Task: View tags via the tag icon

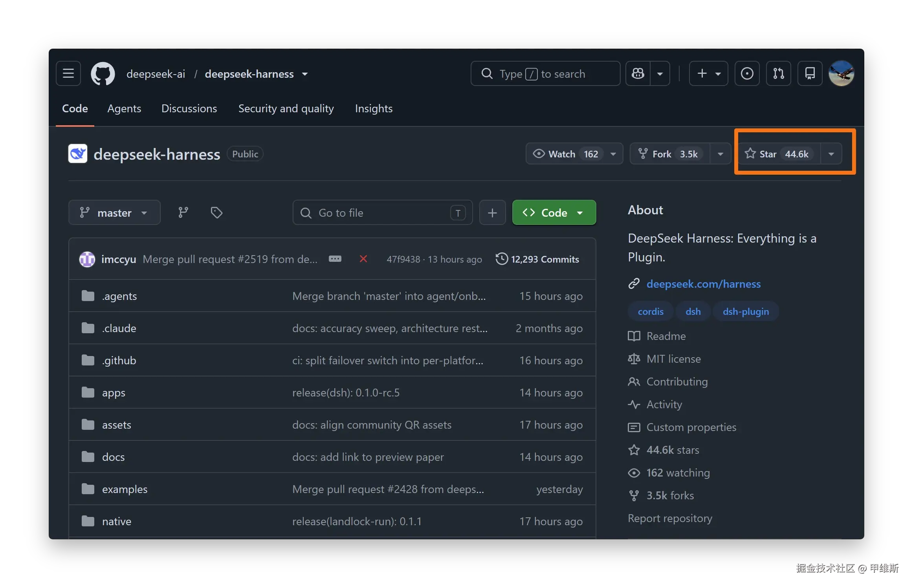Action: click(x=216, y=212)
